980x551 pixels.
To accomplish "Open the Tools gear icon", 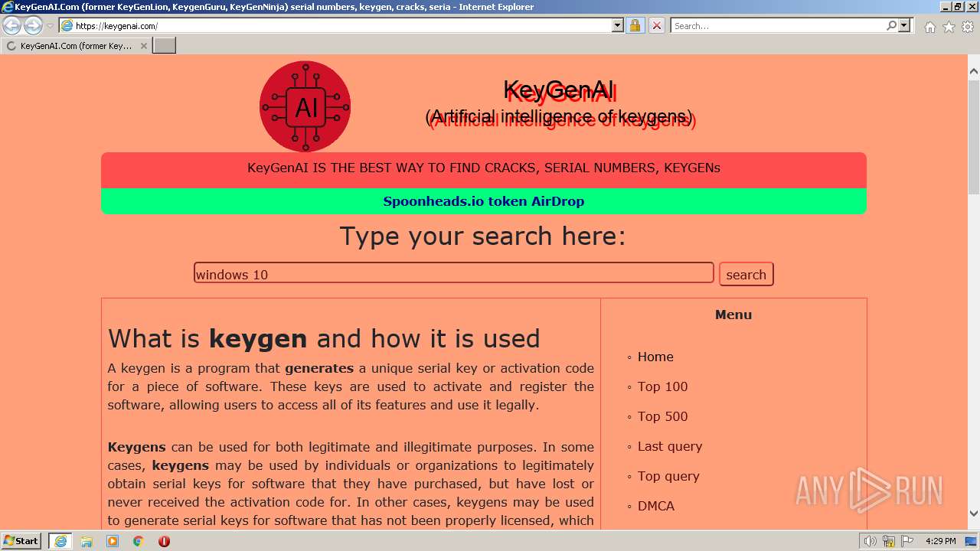I will click(x=968, y=27).
